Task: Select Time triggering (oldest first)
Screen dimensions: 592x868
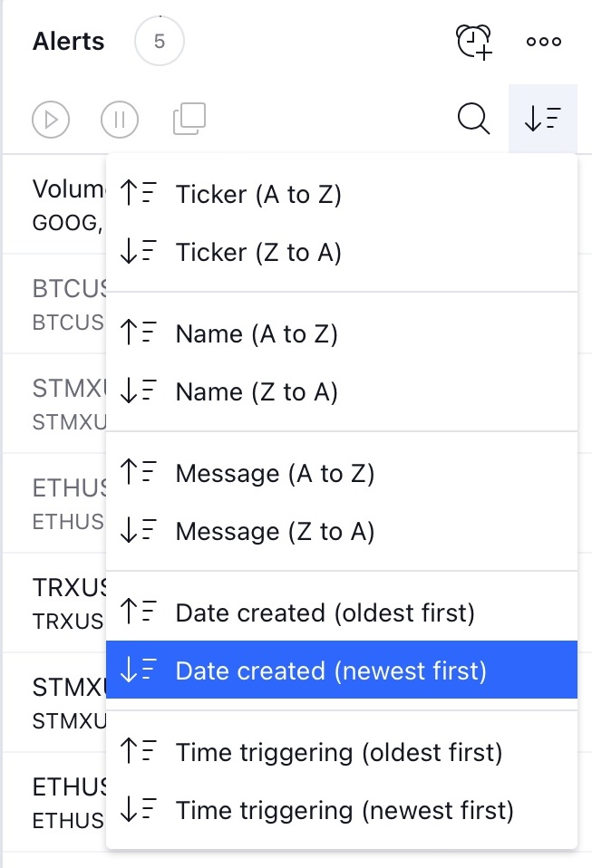Action: [342, 752]
